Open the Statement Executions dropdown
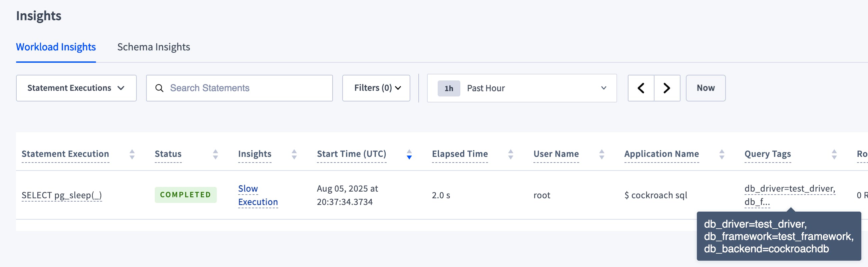This screenshot has height=267, width=868. click(76, 88)
